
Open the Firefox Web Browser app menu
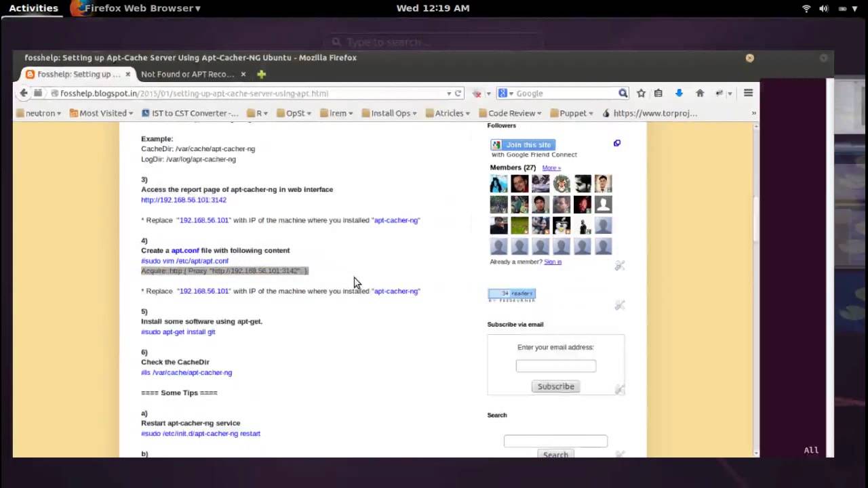pyautogui.click(x=136, y=8)
